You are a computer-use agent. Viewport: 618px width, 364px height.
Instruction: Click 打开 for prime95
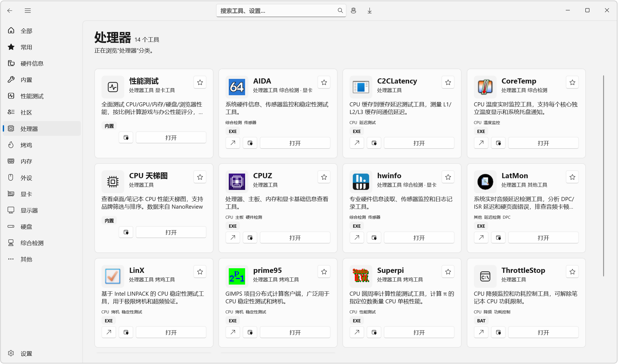click(295, 332)
